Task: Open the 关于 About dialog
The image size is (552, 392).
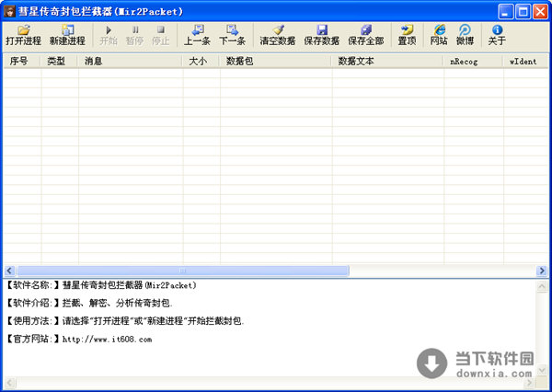Action: 497,35
